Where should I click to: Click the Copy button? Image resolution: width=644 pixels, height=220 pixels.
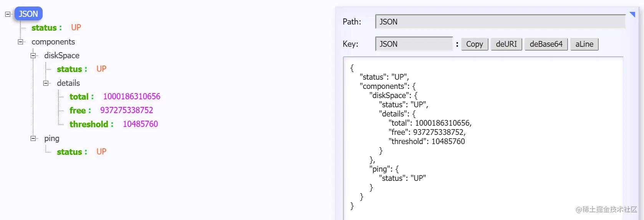pos(475,44)
